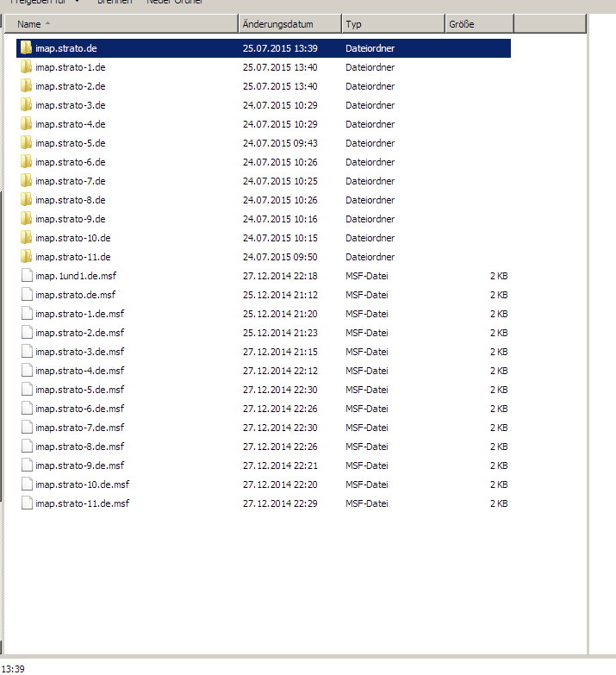Select file icon of imap.1und1.de.msf
The height and width of the screenshot is (675, 616).
click(27, 276)
